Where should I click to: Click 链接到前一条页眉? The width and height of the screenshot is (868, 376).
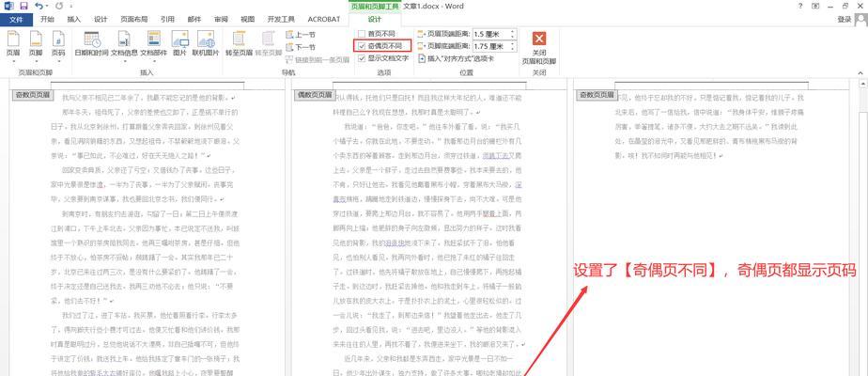coord(318,60)
